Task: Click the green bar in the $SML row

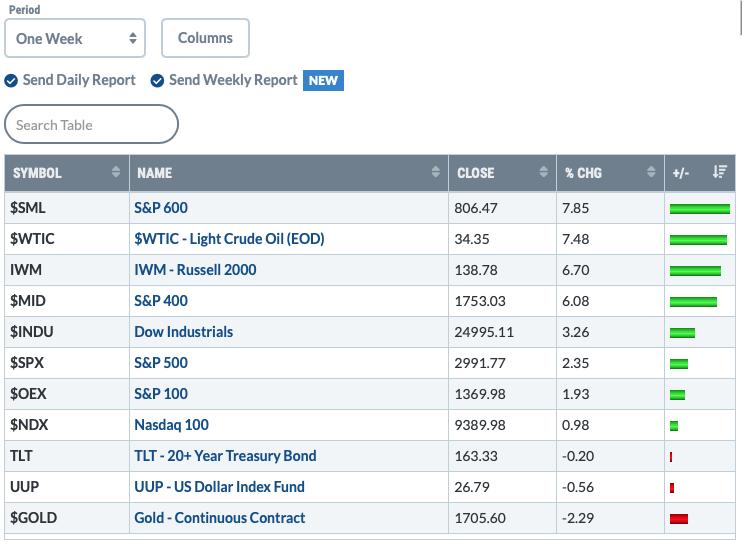Action: (700, 209)
